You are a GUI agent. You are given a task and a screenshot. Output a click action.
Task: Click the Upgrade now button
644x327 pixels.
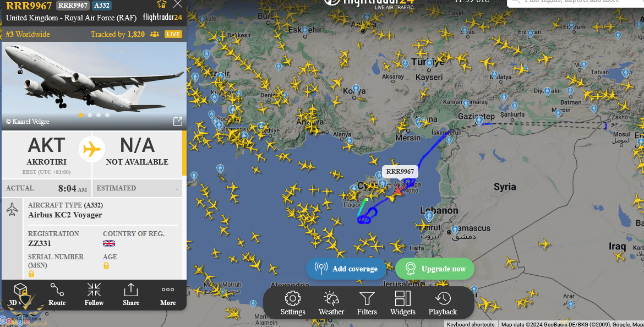click(x=434, y=269)
